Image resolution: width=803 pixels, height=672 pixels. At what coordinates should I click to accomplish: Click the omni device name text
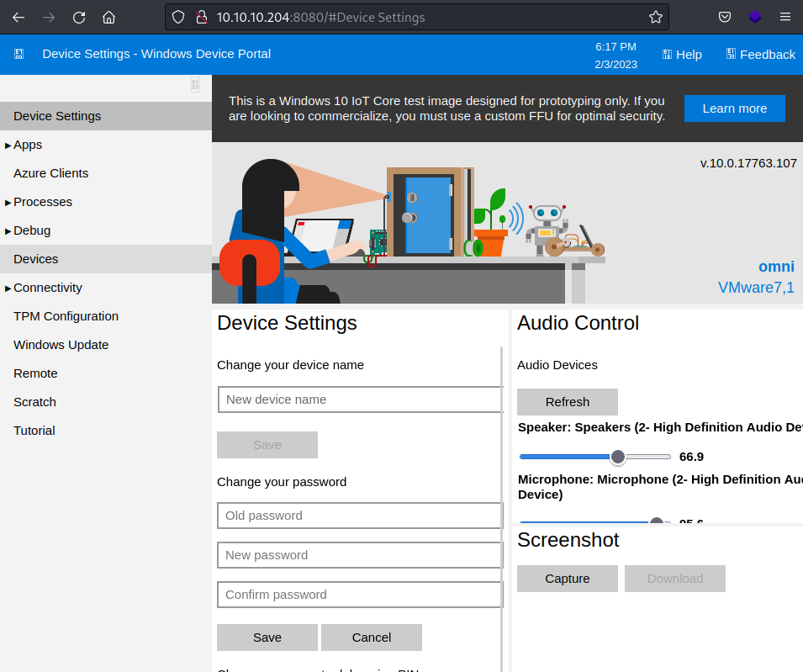(776, 267)
